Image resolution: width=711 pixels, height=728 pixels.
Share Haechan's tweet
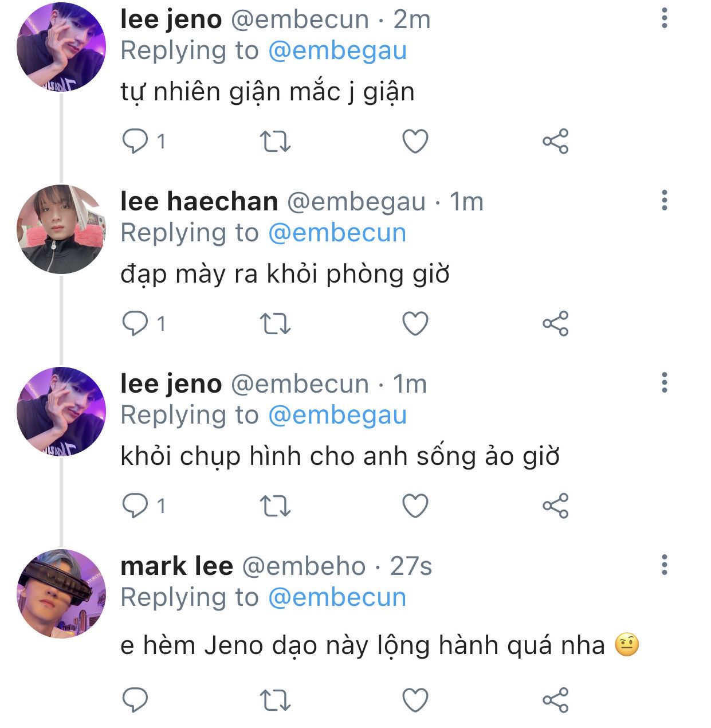[555, 324]
